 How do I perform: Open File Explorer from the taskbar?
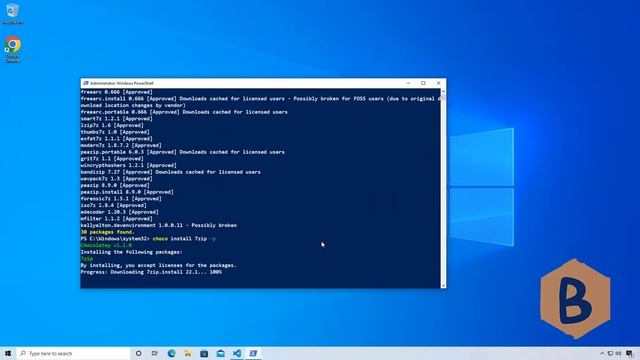click(x=188, y=353)
